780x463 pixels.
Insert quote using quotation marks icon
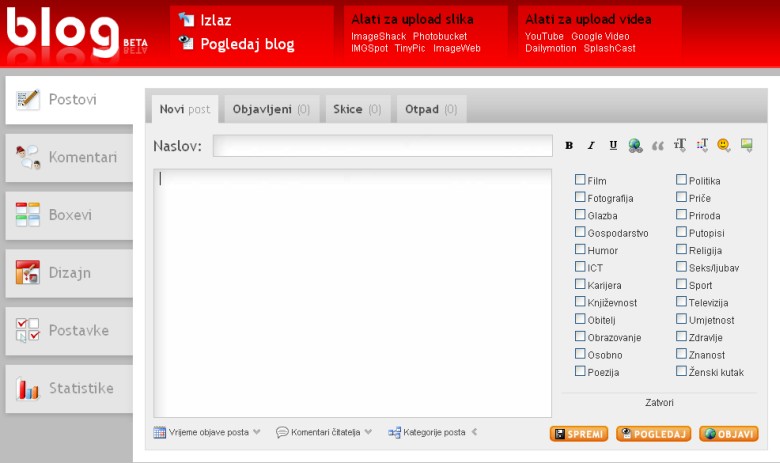(658, 146)
